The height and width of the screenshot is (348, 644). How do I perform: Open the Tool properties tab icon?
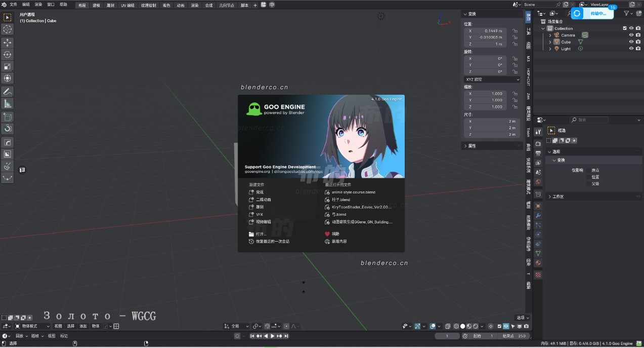(x=538, y=132)
